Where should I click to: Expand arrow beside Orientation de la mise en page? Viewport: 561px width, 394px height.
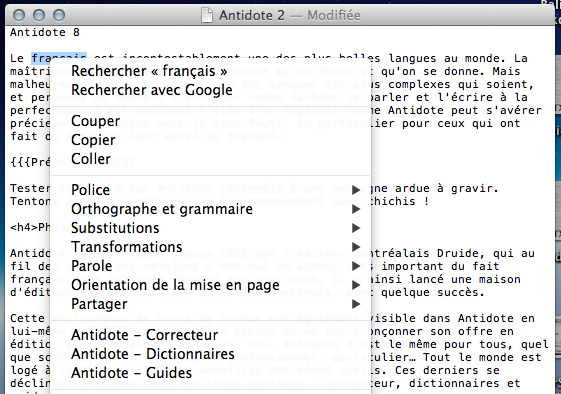point(356,285)
